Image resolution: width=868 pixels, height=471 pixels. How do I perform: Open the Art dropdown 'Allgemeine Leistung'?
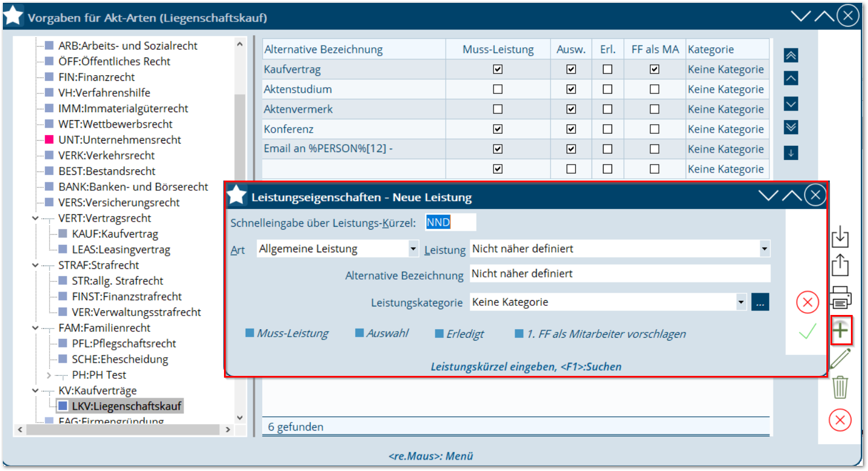413,249
